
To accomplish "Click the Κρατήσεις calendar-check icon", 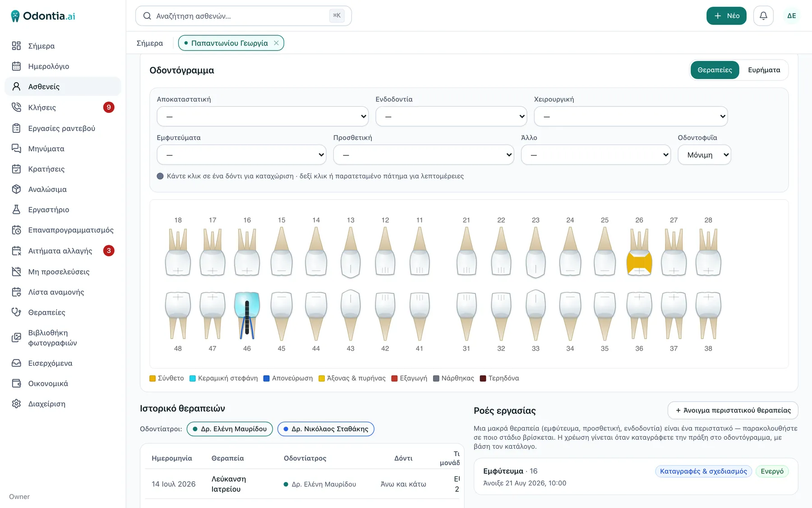I will pyautogui.click(x=16, y=169).
